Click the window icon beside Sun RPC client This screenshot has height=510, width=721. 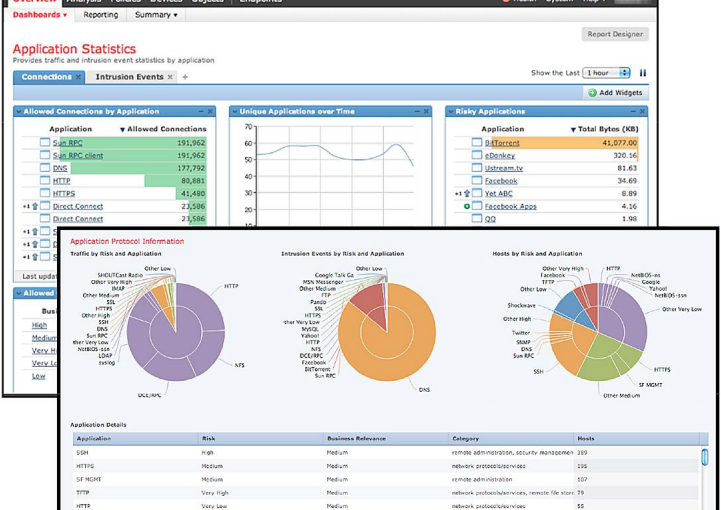[44, 156]
